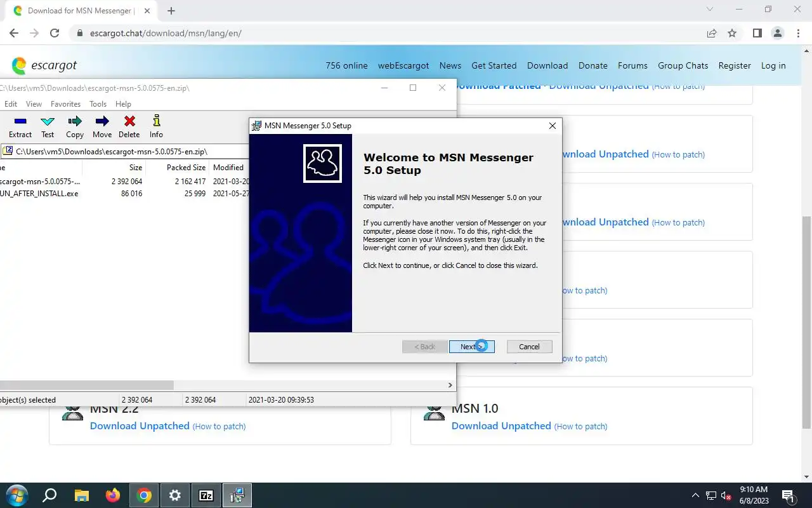Close the Download for MSN Messenger tab
This screenshot has height=508, width=812.
click(x=147, y=11)
